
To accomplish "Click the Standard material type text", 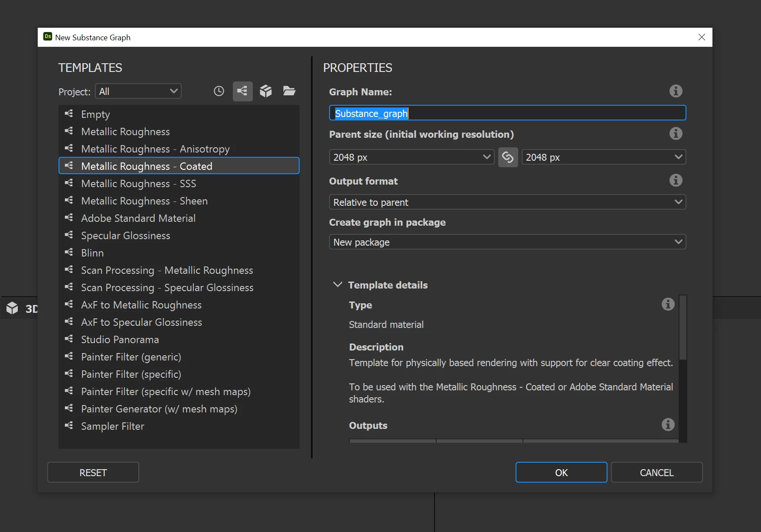I will pos(386,324).
